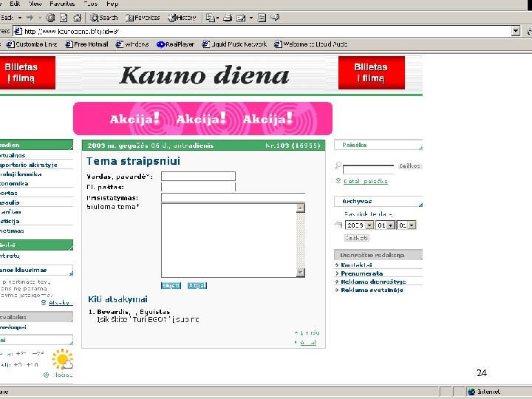Open the Customize Links bookmark
Screen dimensions: 532x399
coord(32,44)
